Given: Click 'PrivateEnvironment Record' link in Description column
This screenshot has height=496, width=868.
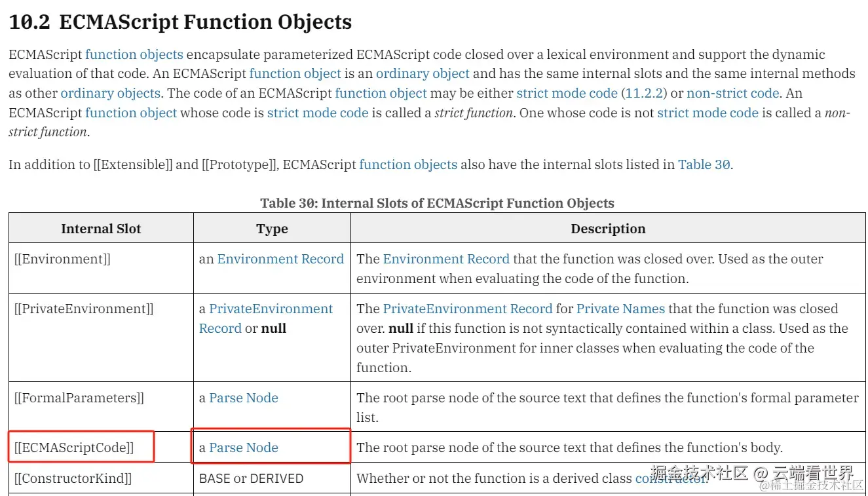Looking at the screenshot, I should tap(468, 309).
